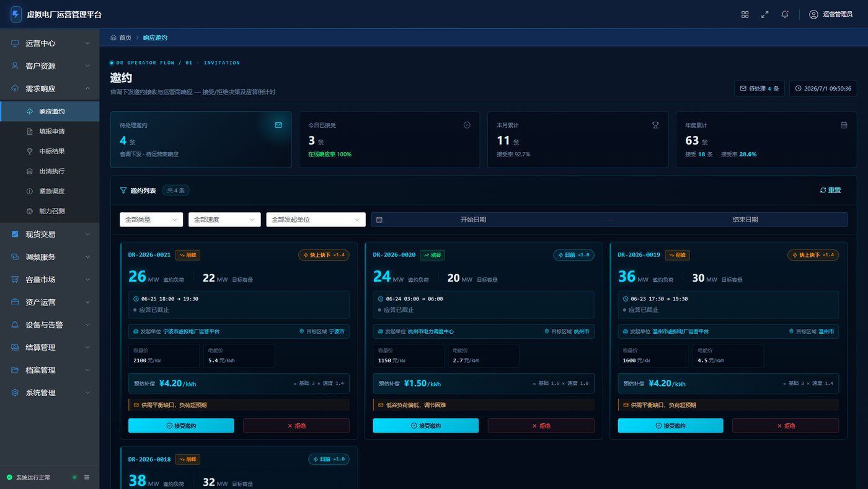Screen dimensions: 868x489
Task: Go to 填报申请 submenu item
Action: point(50,132)
